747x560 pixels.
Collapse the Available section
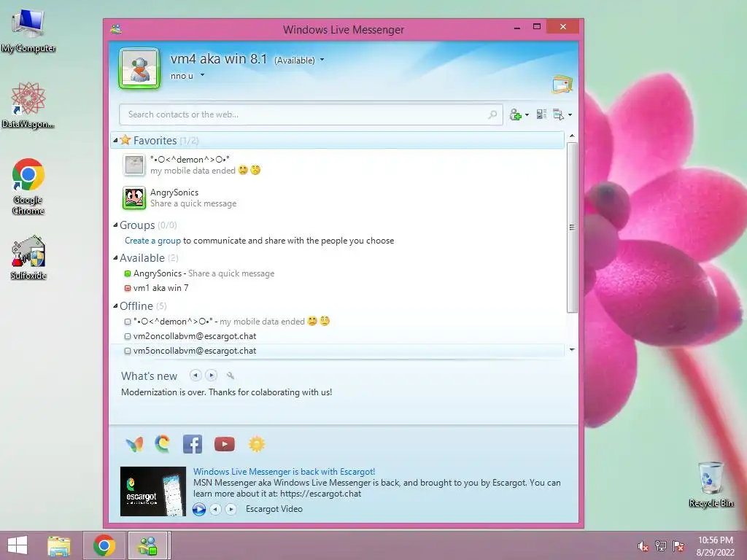pos(115,257)
